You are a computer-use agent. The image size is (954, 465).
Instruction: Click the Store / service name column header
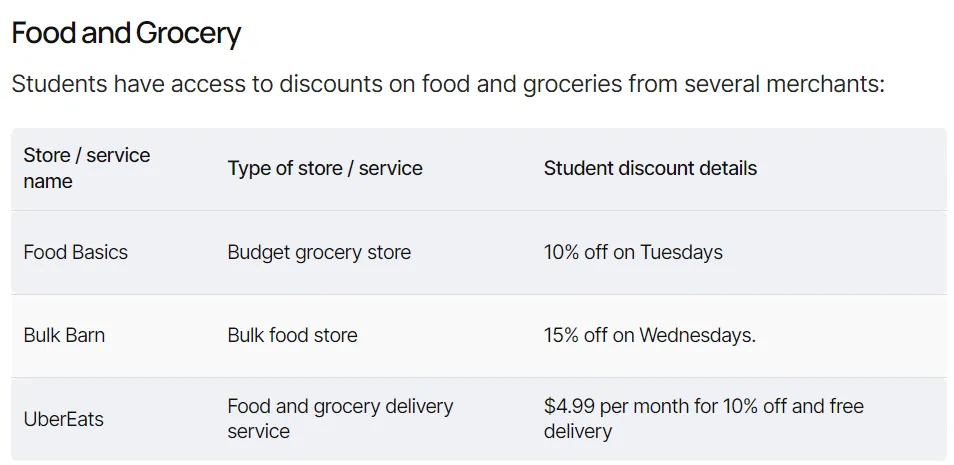[87, 168]
